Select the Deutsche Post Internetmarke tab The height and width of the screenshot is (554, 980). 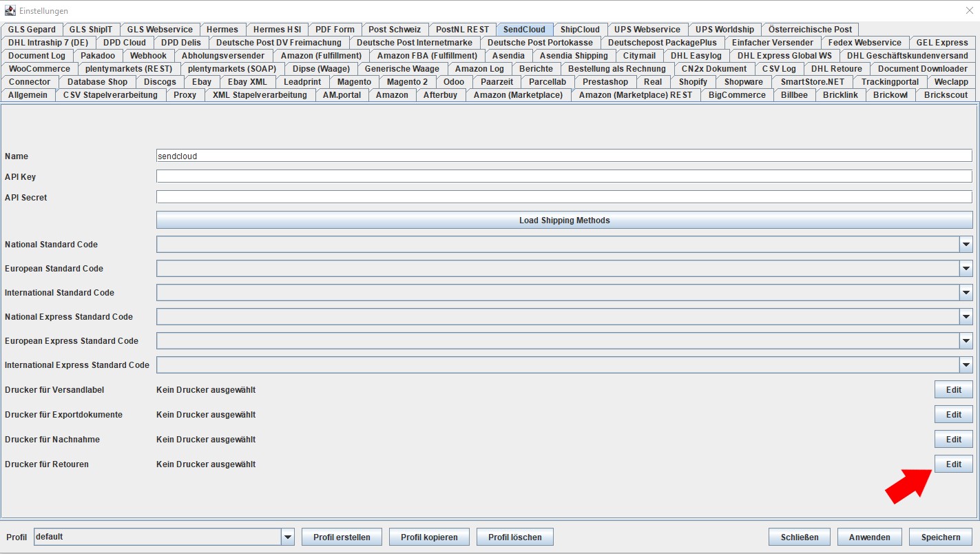[x=415, y=43]
